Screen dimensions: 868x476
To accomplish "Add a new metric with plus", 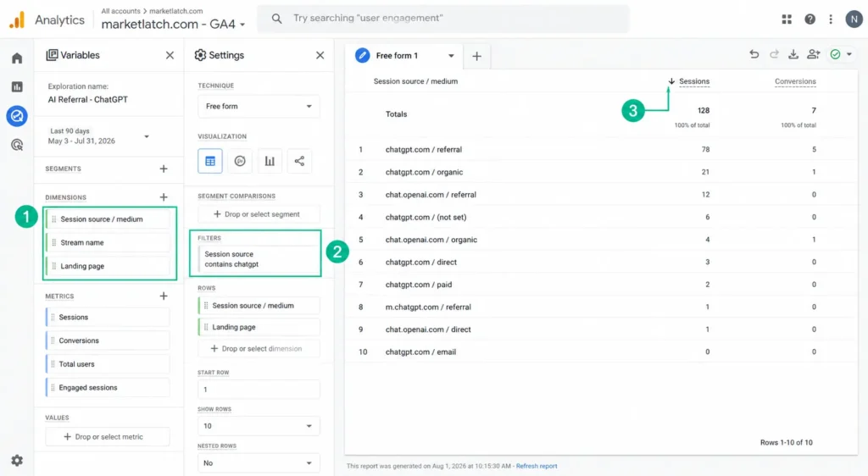I will coord(164,296).
